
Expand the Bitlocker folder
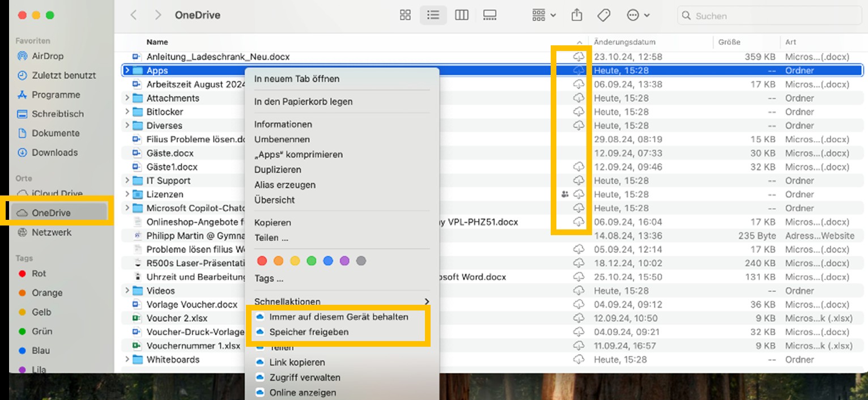(127, 112)
